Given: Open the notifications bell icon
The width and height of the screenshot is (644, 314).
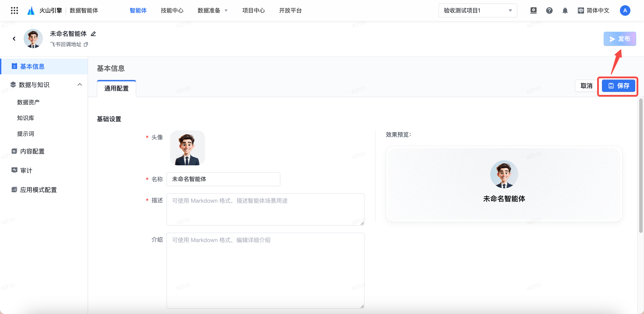Looking at the screenshot, I should pyautogui.click(x=565, y=10).
